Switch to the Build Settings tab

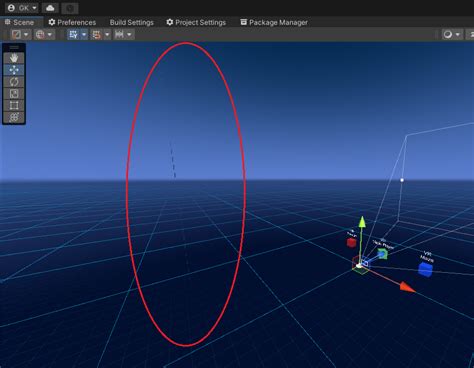(x=132, y=22)
